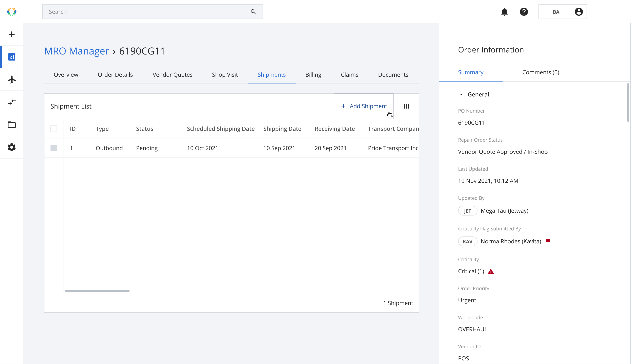Click Receiving Date column header
Screen dimensions: 631x364
click(x=334, y=129)
